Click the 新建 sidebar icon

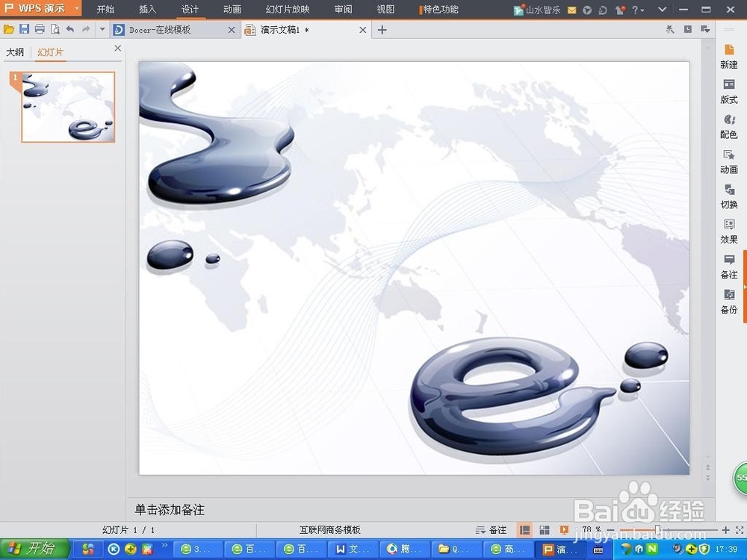[x=729, y=56]
